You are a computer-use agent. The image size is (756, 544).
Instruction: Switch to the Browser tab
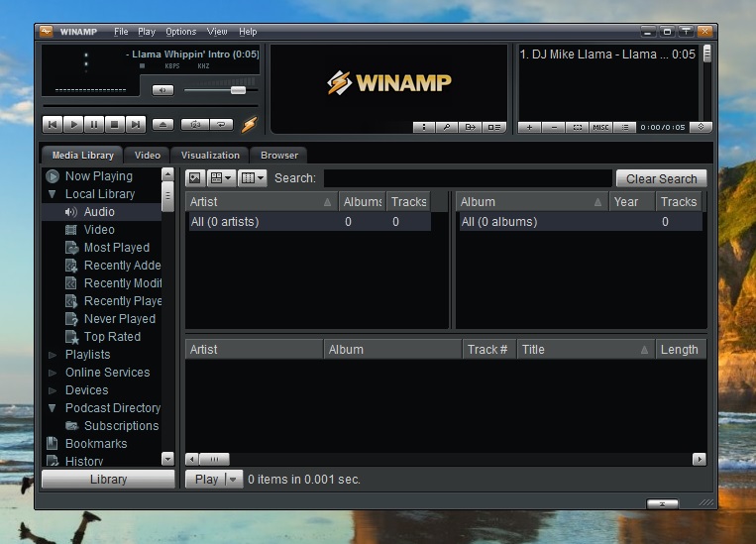[279, 156]
